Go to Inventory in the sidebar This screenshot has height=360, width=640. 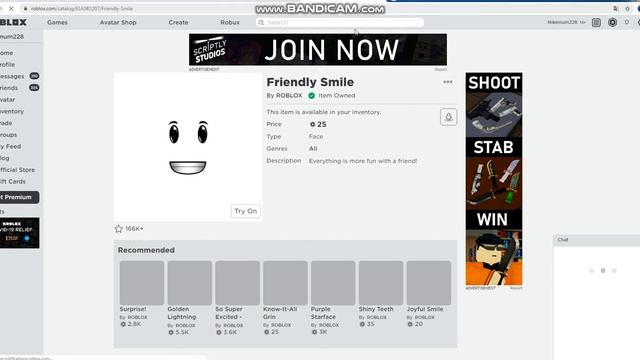click(x=12, y=111)
